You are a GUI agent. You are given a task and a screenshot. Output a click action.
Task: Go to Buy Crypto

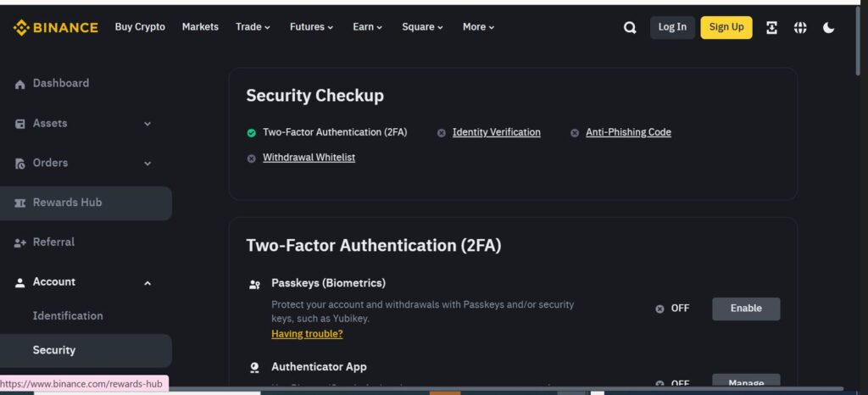[140, 27]
